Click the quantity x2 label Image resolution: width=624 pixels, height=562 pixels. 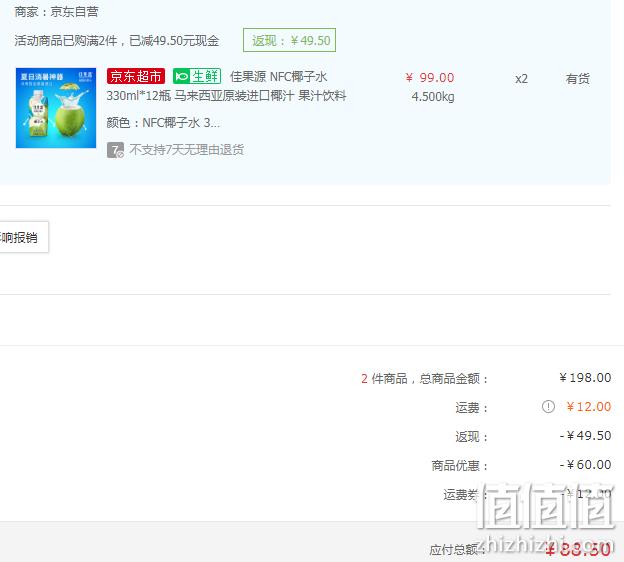tap(521, 79)
